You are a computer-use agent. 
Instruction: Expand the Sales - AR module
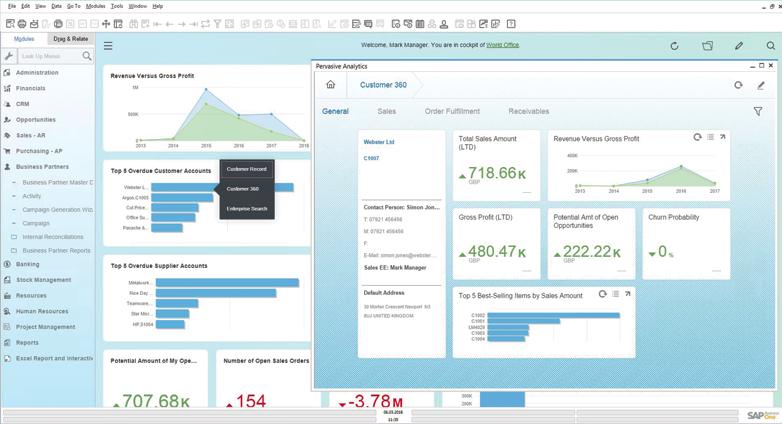click(30, 135)
